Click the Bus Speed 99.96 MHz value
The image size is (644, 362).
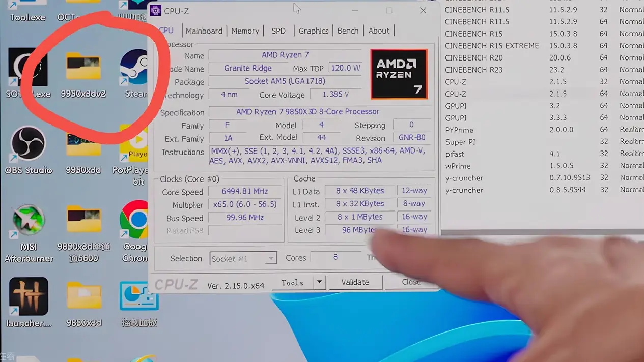pyautogui.click(x=245, y=218)
